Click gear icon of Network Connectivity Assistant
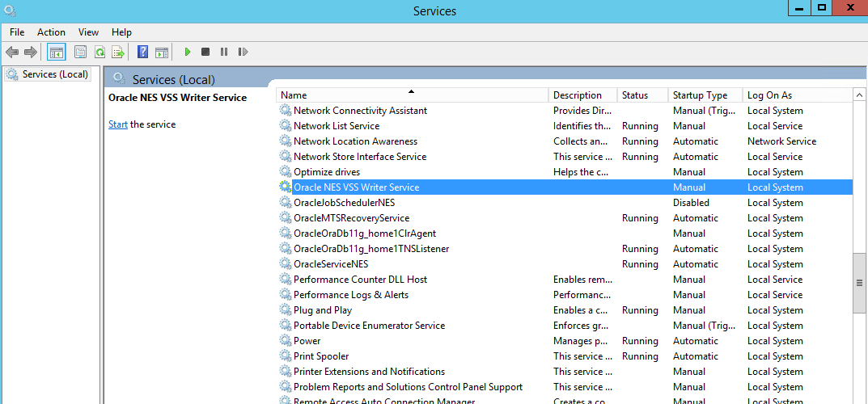The width and height of the screenshot is (868, 404). tap(285, 110)
